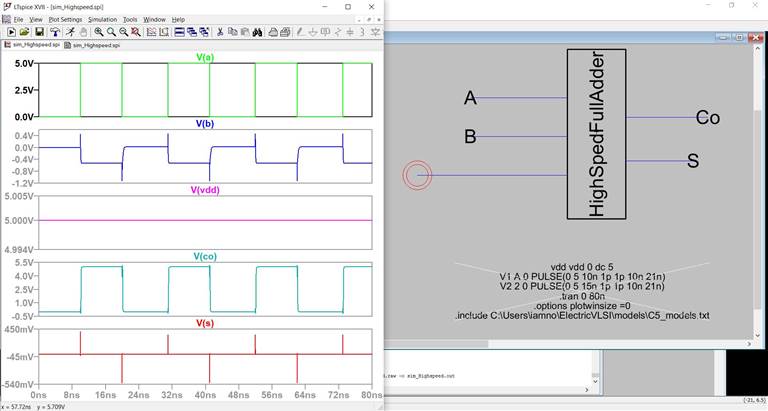Open the Tools menu
Screen dimensions: 768x411
coord(130,19)
